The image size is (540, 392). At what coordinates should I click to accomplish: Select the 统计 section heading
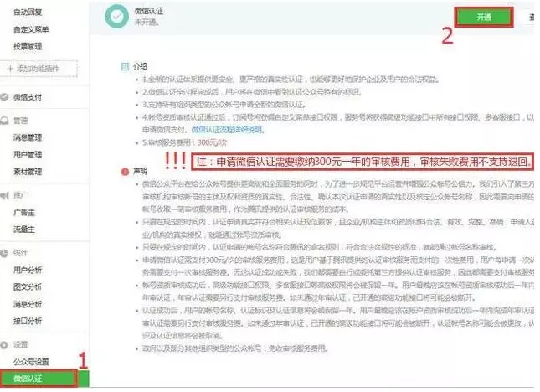coord(20,253)
